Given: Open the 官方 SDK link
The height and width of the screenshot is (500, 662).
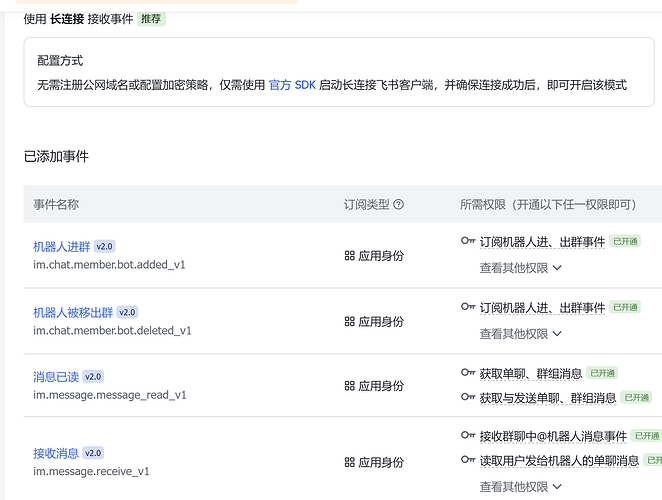Looking at the screenshot, I should tap(292, 85).
